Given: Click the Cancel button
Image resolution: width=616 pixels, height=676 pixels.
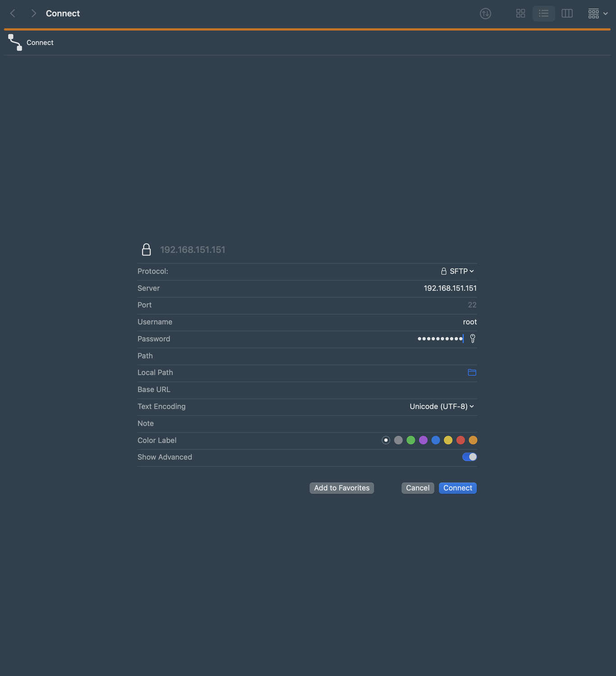Looking at the screenshot, I should (x=418, y=488).
